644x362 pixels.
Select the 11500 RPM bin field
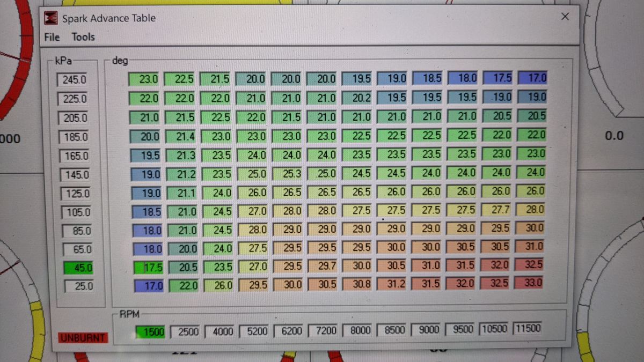tap(529, 328)
